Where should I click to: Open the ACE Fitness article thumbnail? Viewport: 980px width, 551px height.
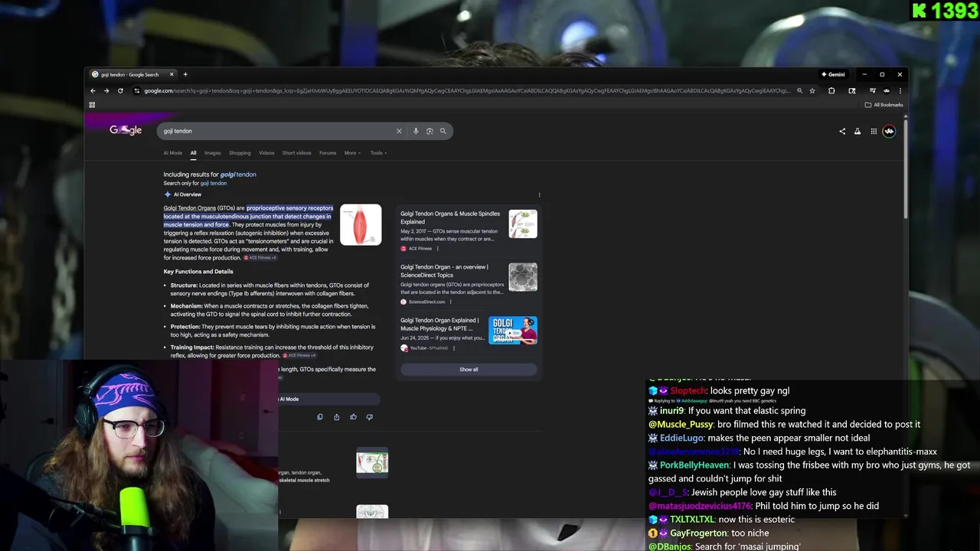click(x=523, y=224)
